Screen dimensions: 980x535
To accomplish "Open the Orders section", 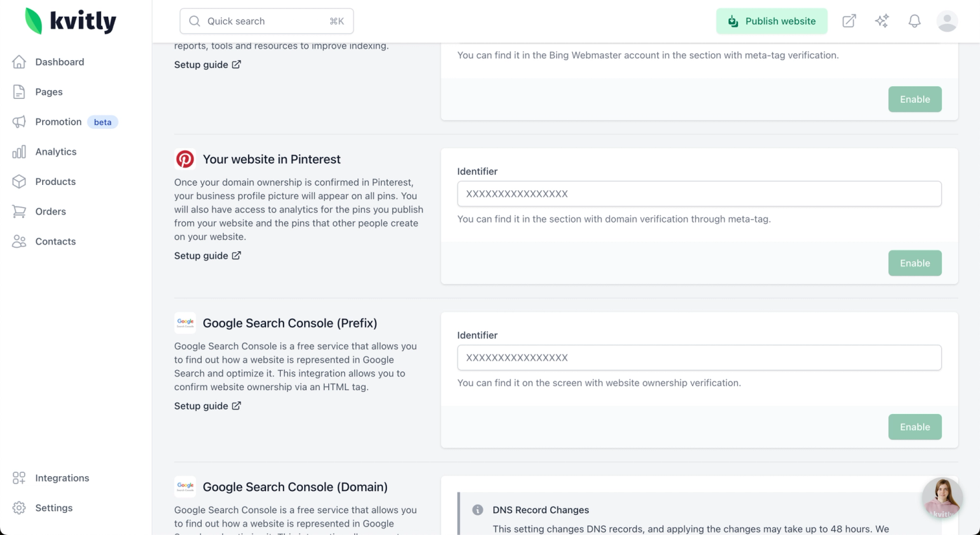I will (51, 212).
